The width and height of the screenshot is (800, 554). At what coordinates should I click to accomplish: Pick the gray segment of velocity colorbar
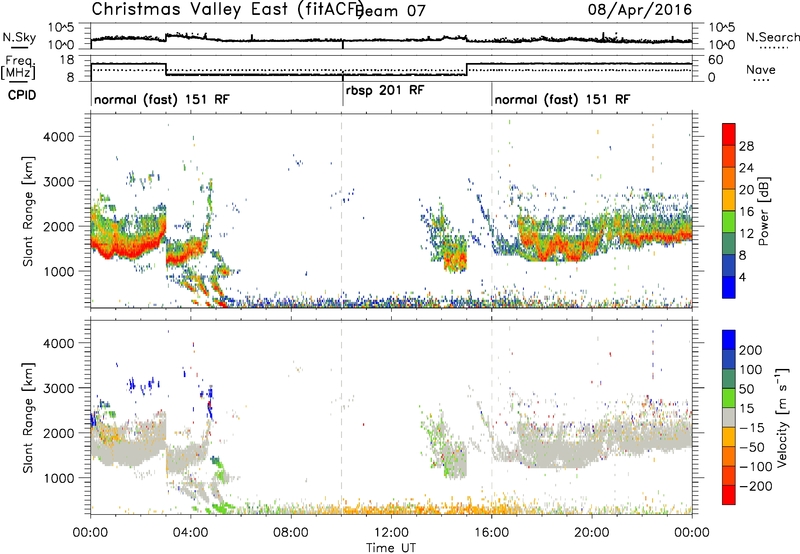729,418
